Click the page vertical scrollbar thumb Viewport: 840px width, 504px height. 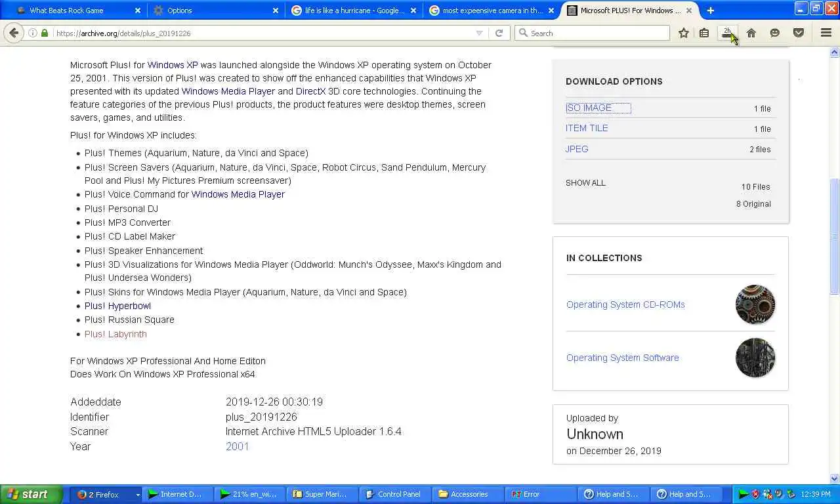coord(835,236)
